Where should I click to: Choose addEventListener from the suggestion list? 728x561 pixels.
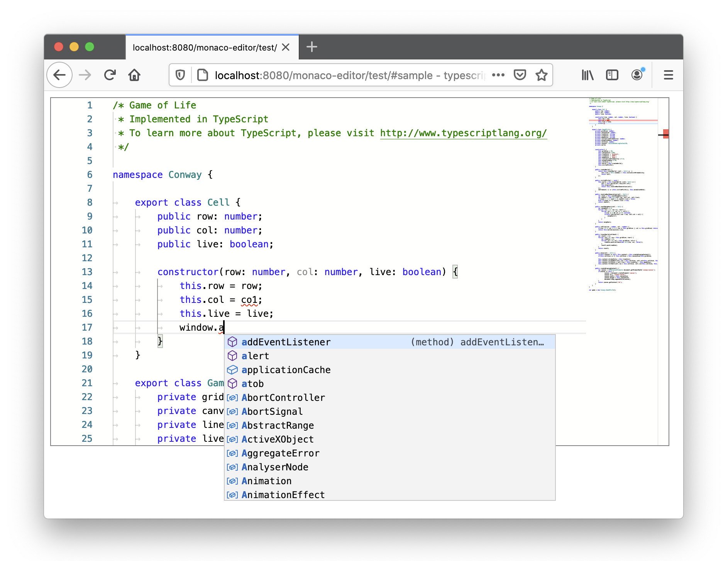[286, 342]
